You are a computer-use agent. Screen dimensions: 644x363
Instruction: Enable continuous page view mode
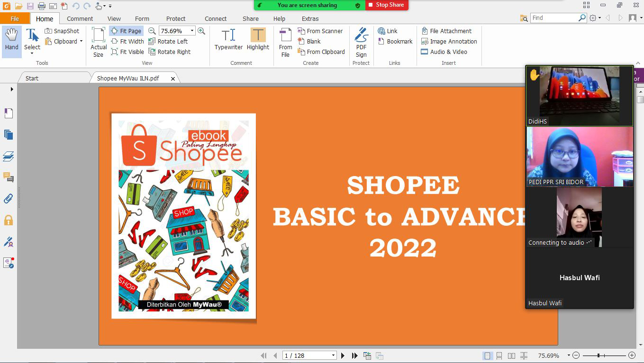point(499,355)
